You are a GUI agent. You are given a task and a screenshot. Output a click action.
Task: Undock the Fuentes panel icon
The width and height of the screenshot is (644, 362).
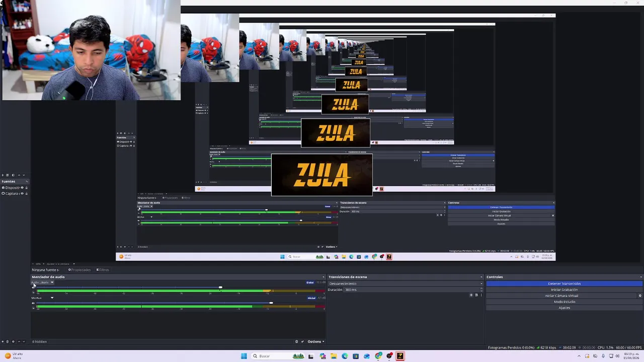27,182
